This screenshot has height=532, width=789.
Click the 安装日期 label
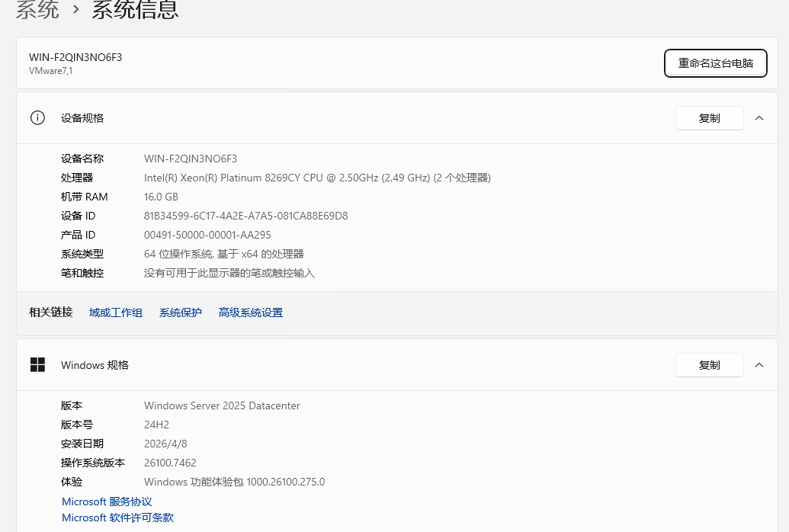click(82, 444)
